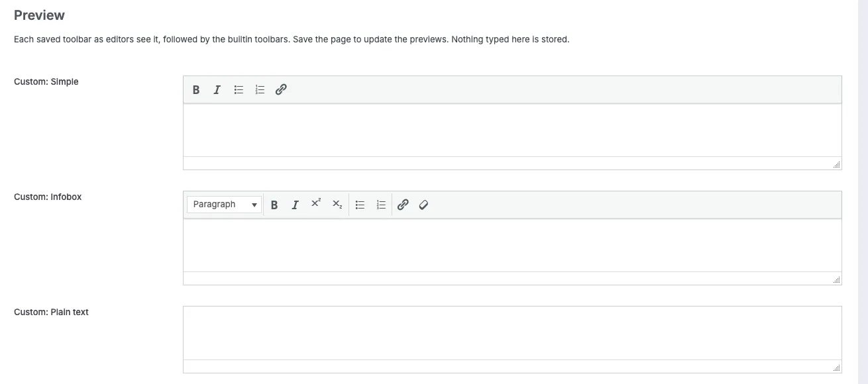This screenshot has height=384, width=868.
Task: Toggle Italic in Custom: Simple toolbar
Action: pos(217,90)
